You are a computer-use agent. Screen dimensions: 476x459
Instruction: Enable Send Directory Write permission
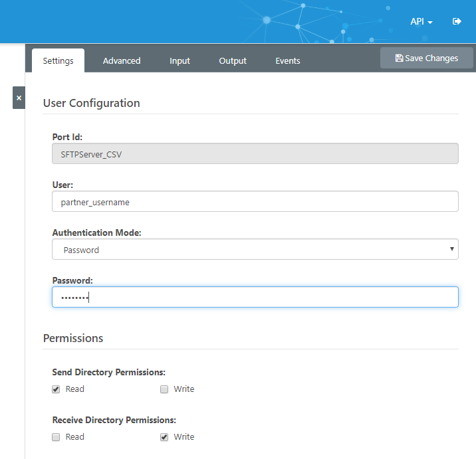(x=164, y=389)
